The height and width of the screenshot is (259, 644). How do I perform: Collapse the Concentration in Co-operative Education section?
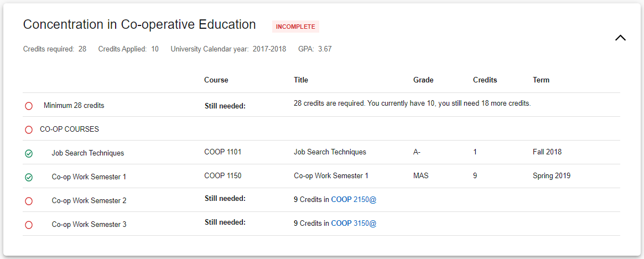620,38
